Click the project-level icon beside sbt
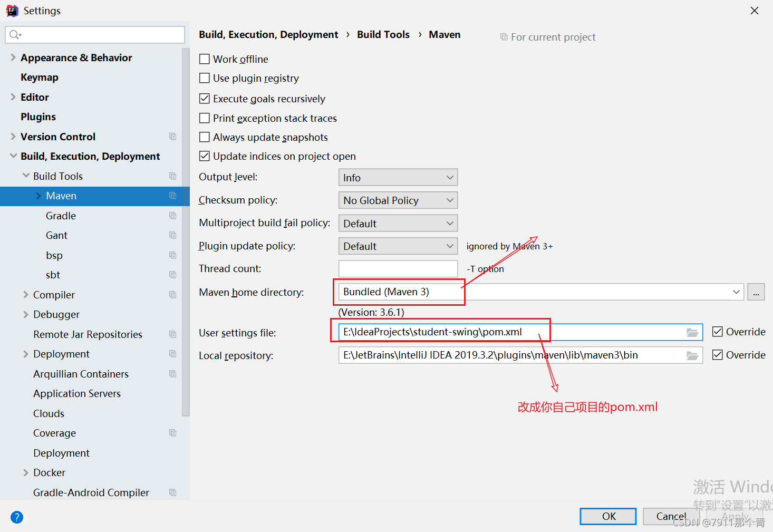 [x=172, y=275]
